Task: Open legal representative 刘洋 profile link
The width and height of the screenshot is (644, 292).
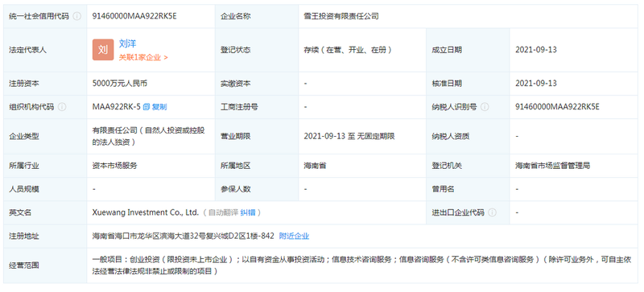Action: point(127,43)
